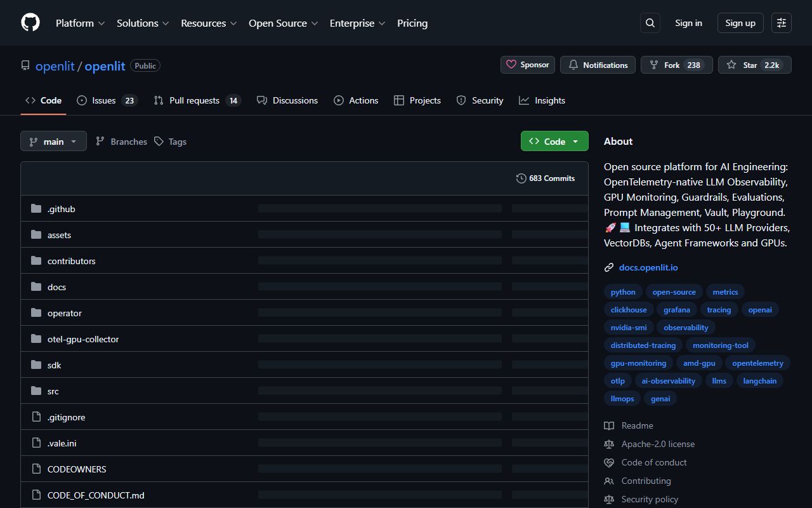
Task: Open the Solutions navigation dropdown
Action: tap(142, 23)
